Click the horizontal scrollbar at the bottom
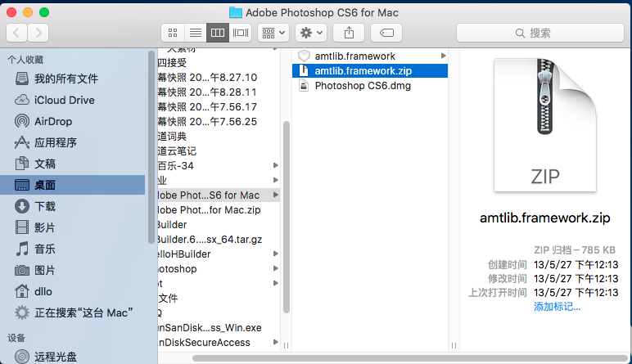The image size is (632, 364). [x=410, y=358]
